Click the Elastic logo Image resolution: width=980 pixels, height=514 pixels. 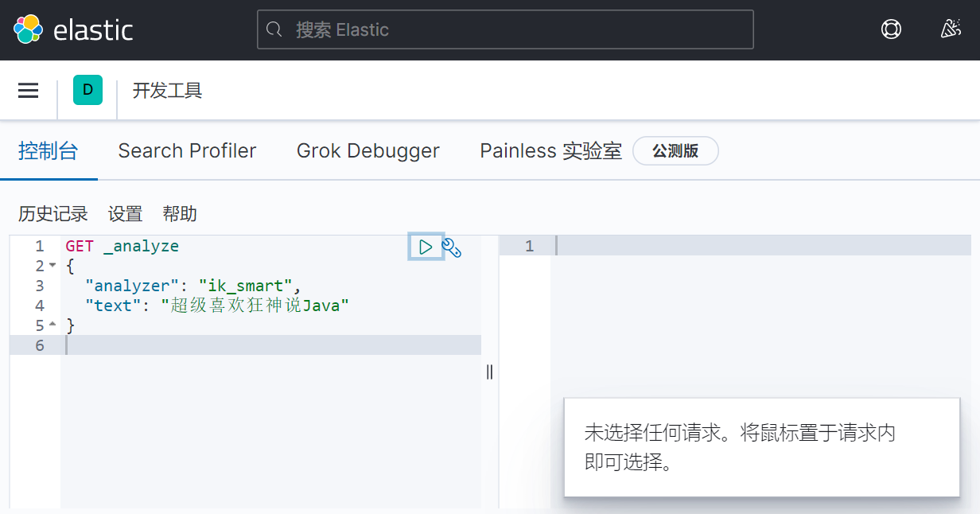[73, 29]
